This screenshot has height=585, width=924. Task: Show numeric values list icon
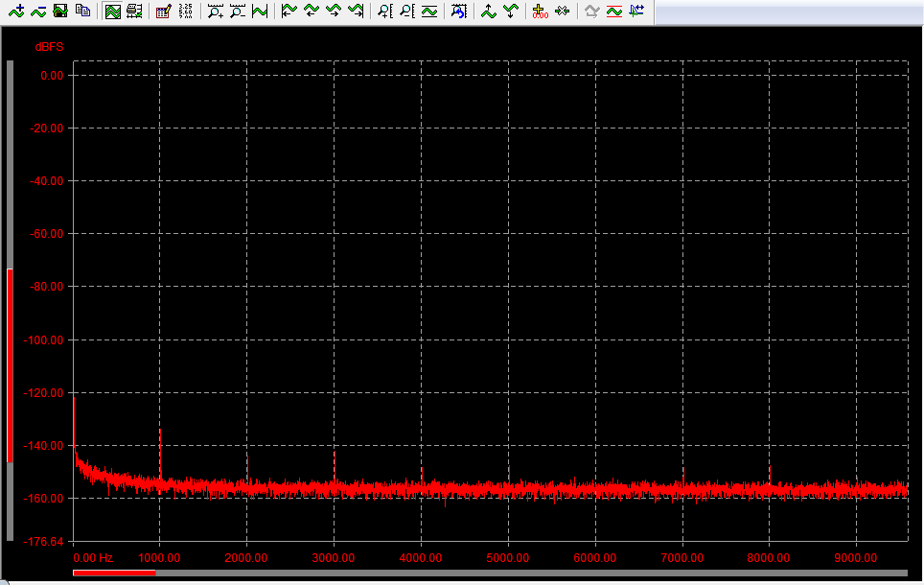[x=186, y=11]
